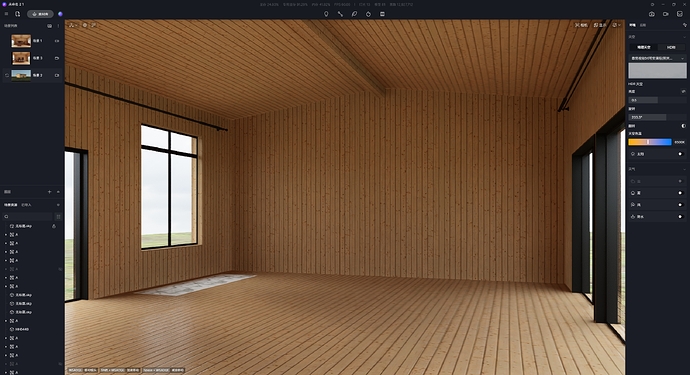Select the path tool in top toolbar

pyautogui.click(x=340, y=14)
